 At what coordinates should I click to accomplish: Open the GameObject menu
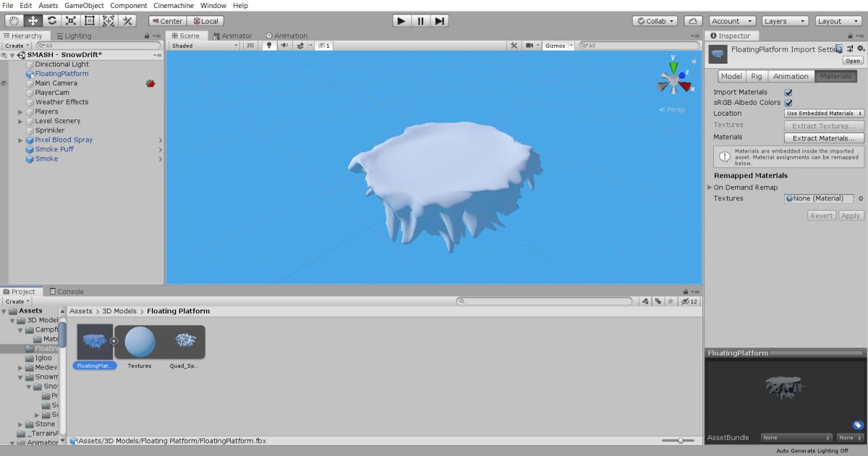(84, 5)
